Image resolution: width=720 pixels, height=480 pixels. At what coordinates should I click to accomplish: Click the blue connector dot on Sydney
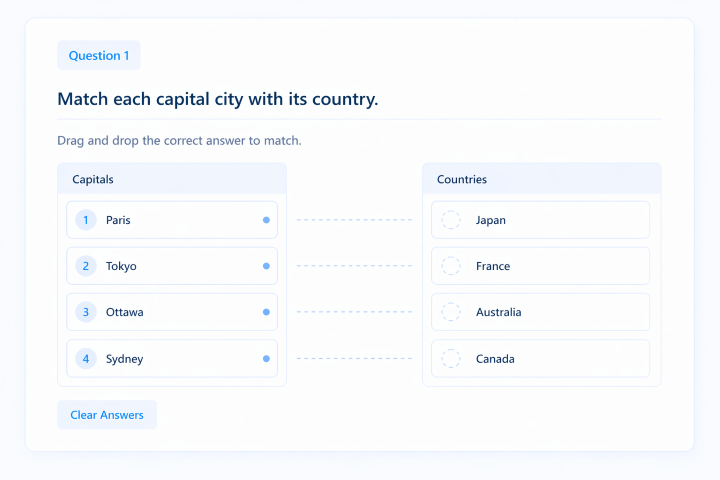pos(266,359)
